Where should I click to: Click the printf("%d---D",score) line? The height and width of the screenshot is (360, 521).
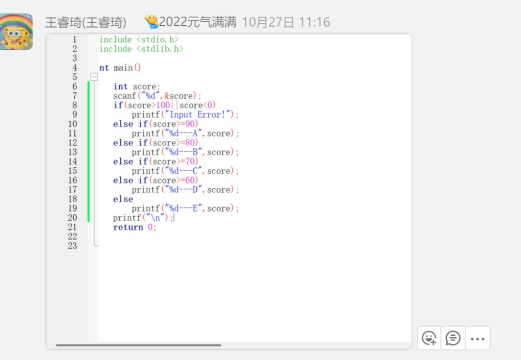click(x=185, y=190)
